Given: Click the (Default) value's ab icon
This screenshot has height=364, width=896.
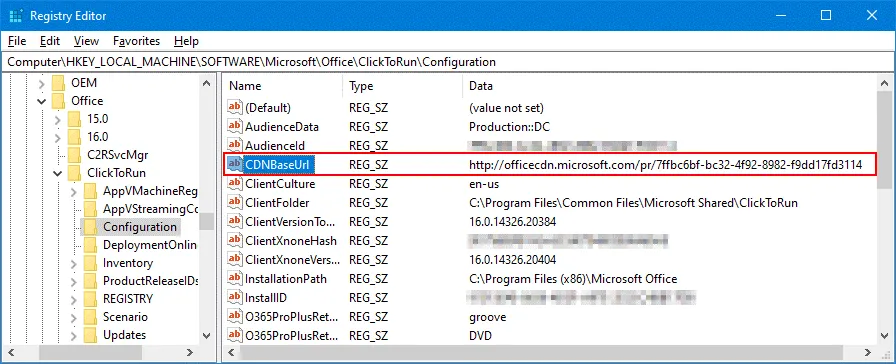Looking at the screenshot, I should [235, 107].
